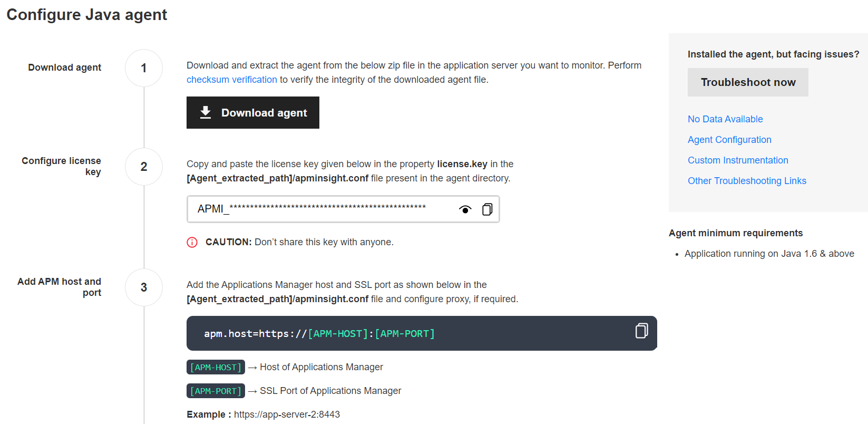Select step 1 circle marker

(x=144, y=68)
